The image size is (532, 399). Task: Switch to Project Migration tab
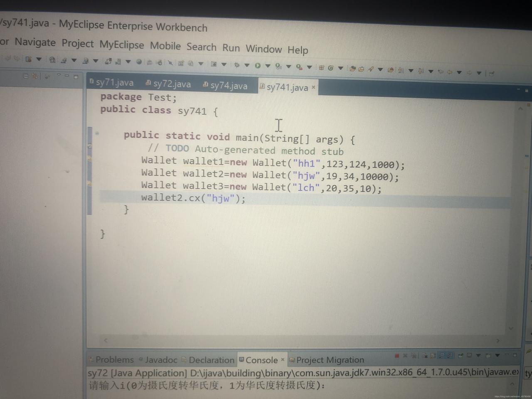(327, 360)
